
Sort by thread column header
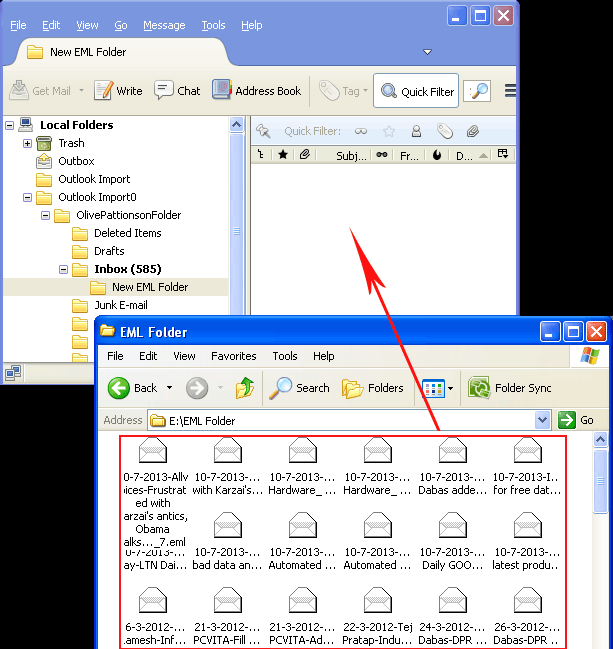tap(261, 155)
